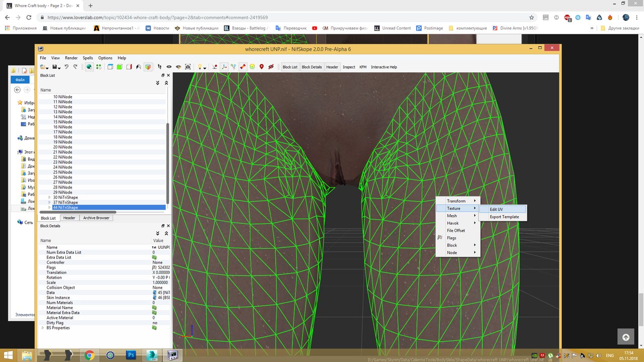The height and width of the screenshot is (362, 644).
Task: Click the Save file icon in NifSkope toolbar
Action: tap(54, 67)
